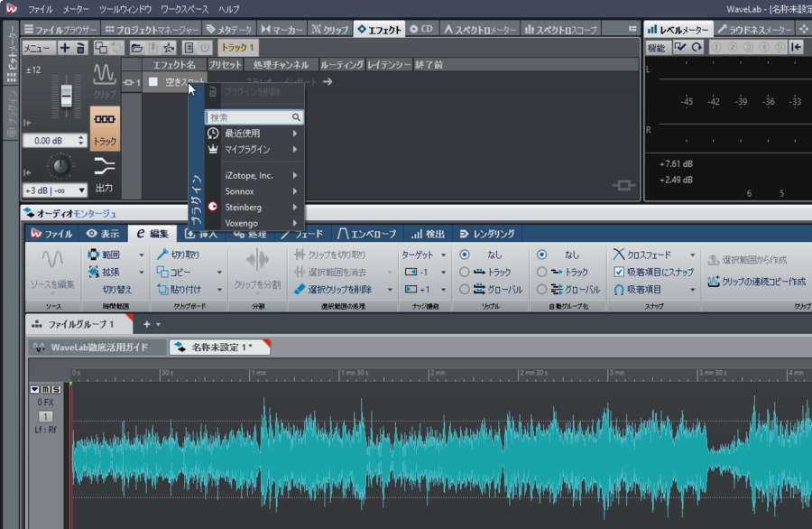Open the Crossfade dropdown arrow
Screen dimensions: 812x529
(x=692, y=255)
